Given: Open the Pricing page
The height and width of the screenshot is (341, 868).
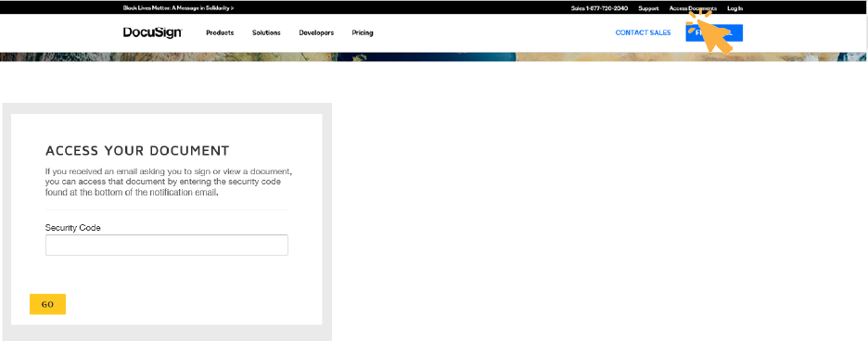Looking at the screenshot, I should coord(363,32).
